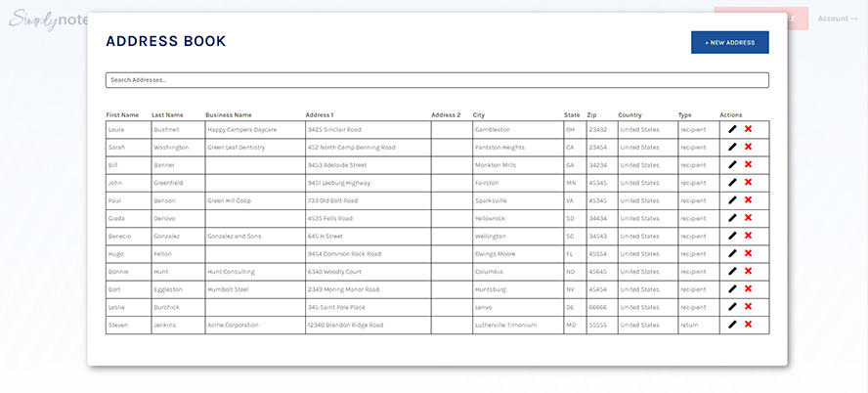Screen dimensions: 868x393
Task: Select the Yellowrock city cell
Action: point(518,218)
